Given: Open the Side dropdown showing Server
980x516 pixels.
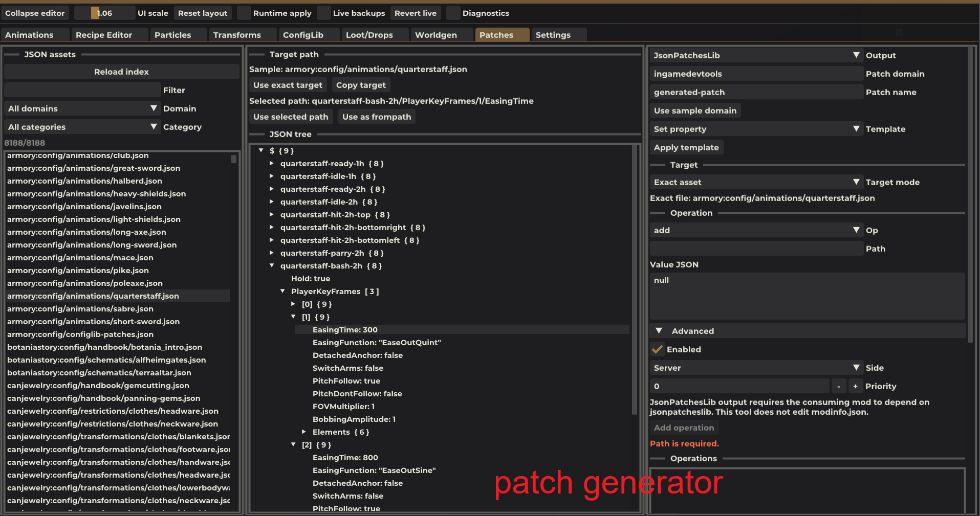Looking at the screenshot, I should (756, 368).
